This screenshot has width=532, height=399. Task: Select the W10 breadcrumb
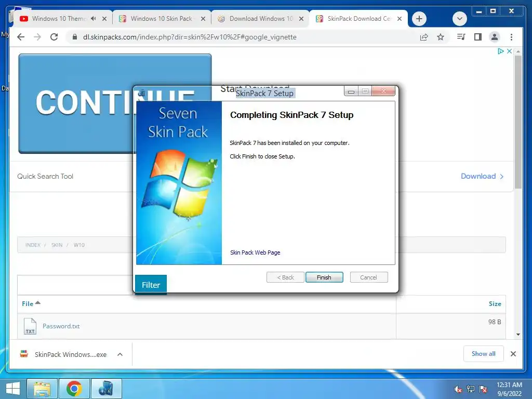pyautogui.click(x=79, y=245)
